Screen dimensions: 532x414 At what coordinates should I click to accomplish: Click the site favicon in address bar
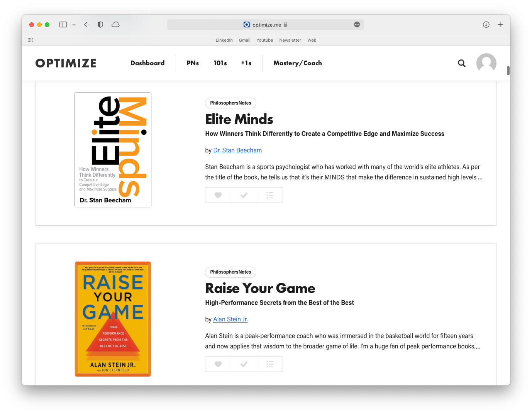tap(247, 25)
